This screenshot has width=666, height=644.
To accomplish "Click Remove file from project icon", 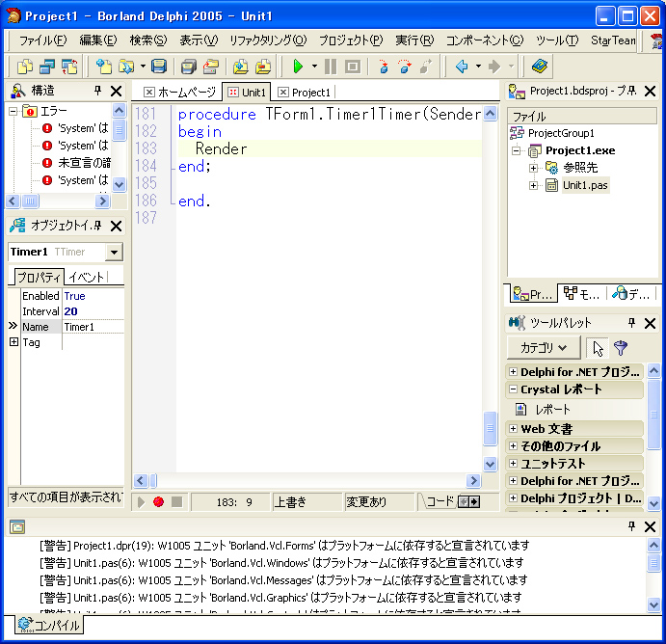I will click(263, 67).
